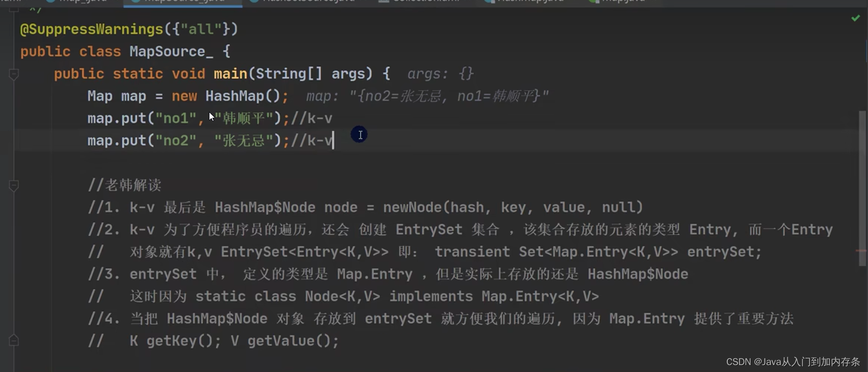Click the void keyword in main declaration
Viewport: 868px width, 372px height.
point(188,74)
